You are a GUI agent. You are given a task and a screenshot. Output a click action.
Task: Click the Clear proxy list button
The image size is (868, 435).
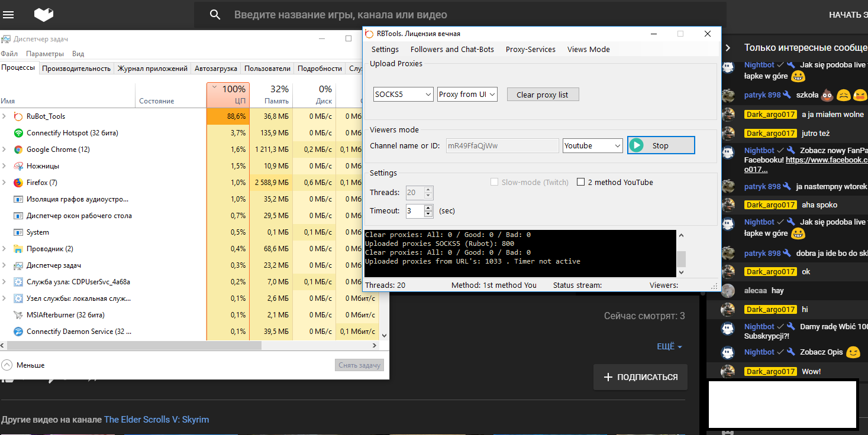pos(542,95)
